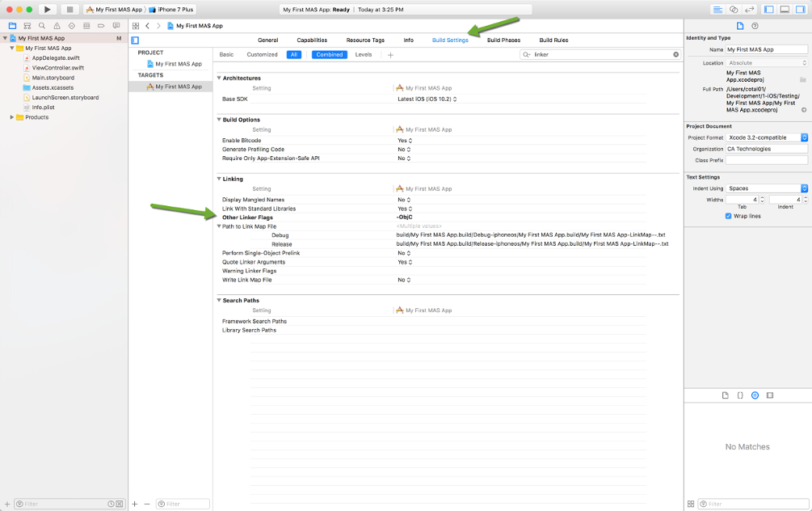Viewport: 812px width, 511px height.
Task: Switch to the Resource Tags tab
Action: pos(365,40)
